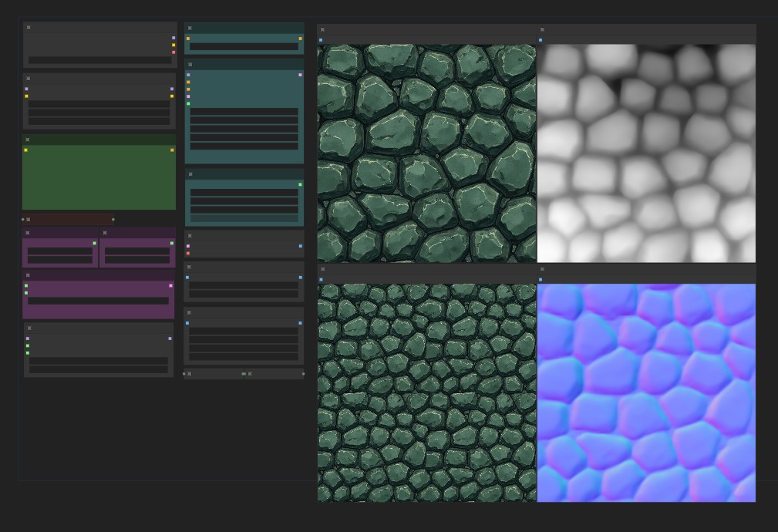Select title bar of the top small teal node

(244, 28)
